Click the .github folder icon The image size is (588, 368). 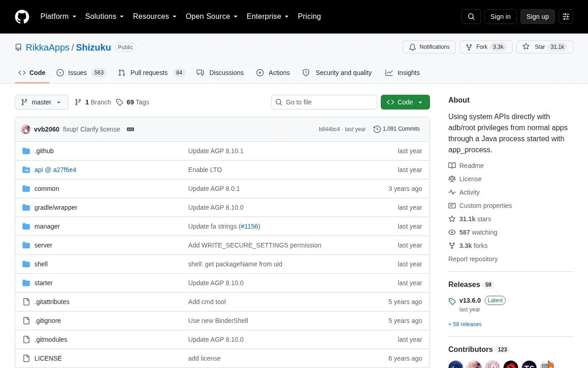coord(26,151)
